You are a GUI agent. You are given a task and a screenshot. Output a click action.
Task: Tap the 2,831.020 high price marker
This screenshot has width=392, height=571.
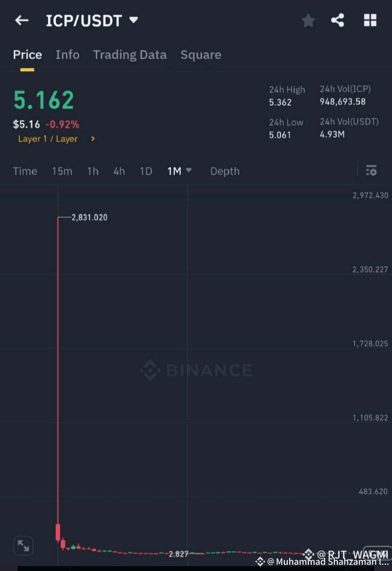(x=89, y=218)
